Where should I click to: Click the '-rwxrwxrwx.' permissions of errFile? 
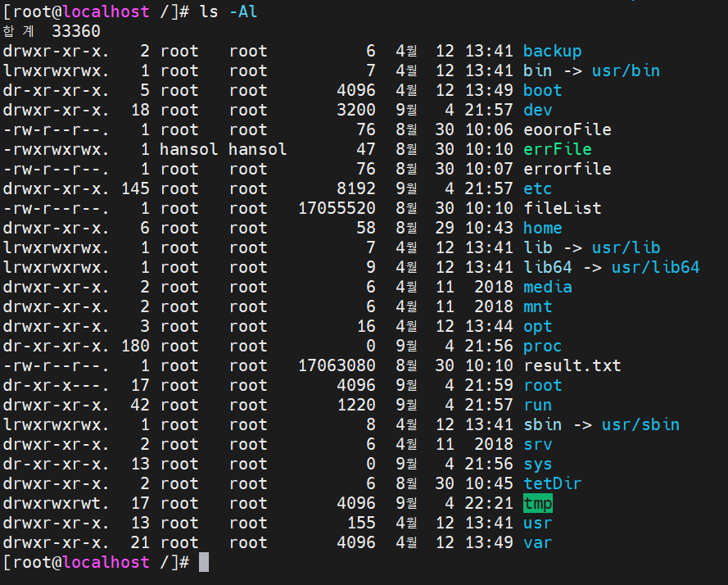(x=57, y=149)
